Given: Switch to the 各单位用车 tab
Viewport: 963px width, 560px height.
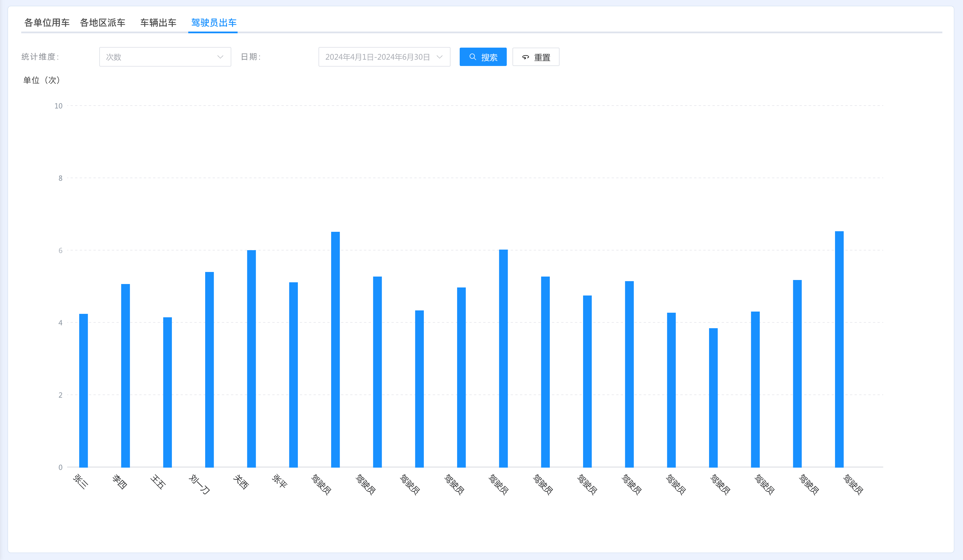Looking at the screenshot, I should (46, 23).
